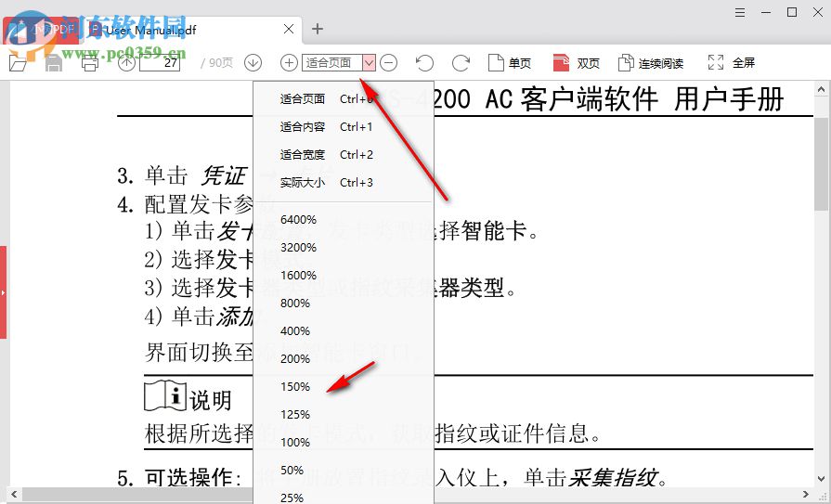The image size is (831, 504).
Task: Switch to double page view 双页
Action: click(576, 63)
